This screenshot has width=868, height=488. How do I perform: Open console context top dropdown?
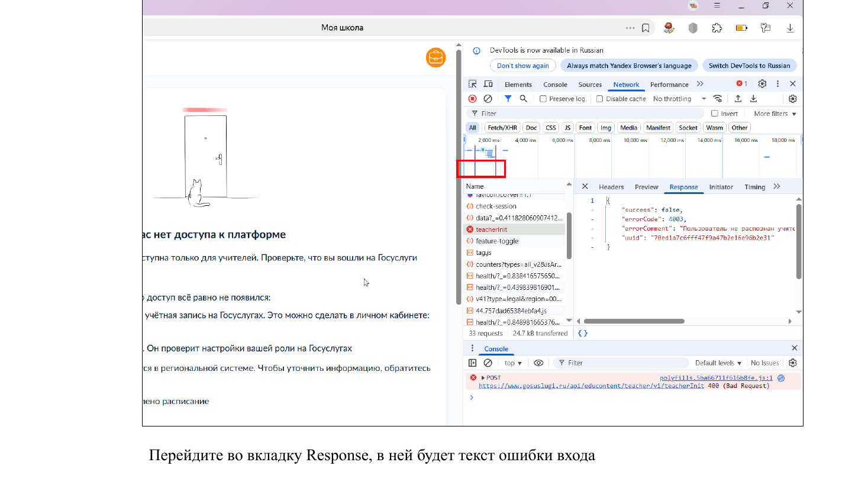(513, 363)
